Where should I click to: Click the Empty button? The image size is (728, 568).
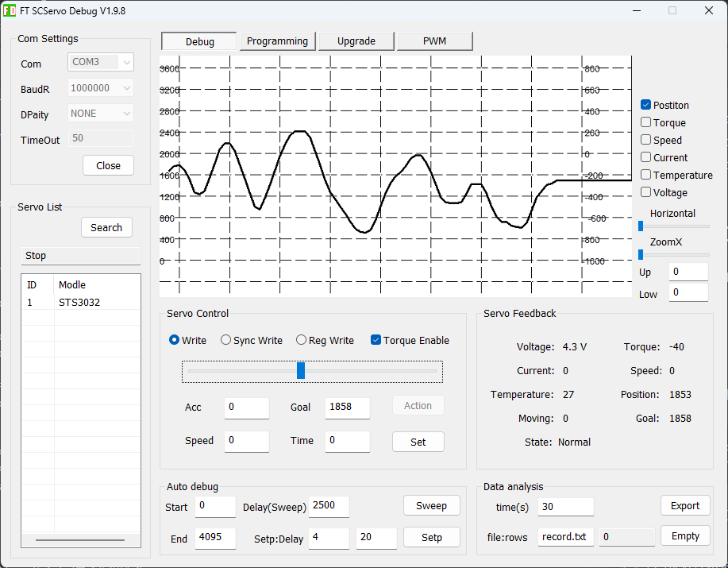pos(685,535)
